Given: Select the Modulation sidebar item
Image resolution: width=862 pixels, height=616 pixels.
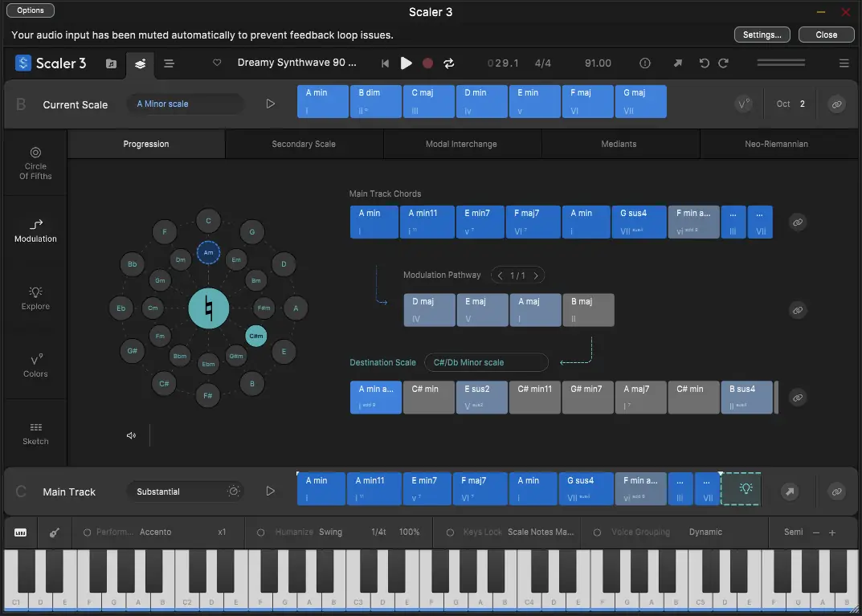Looking at the screenshot, I should (35, 230).
